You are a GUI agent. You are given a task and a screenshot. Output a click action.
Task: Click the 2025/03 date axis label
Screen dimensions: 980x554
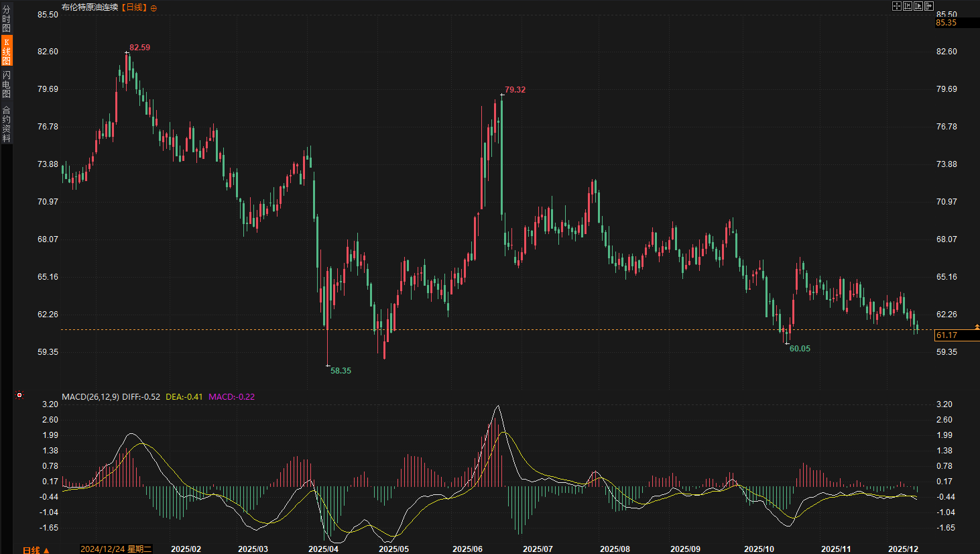click(x=253, y=549)
